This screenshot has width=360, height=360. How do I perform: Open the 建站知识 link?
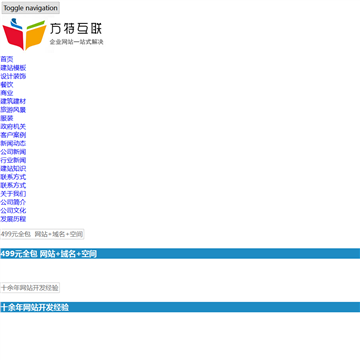pyautogui.click(x=13, y=169)
